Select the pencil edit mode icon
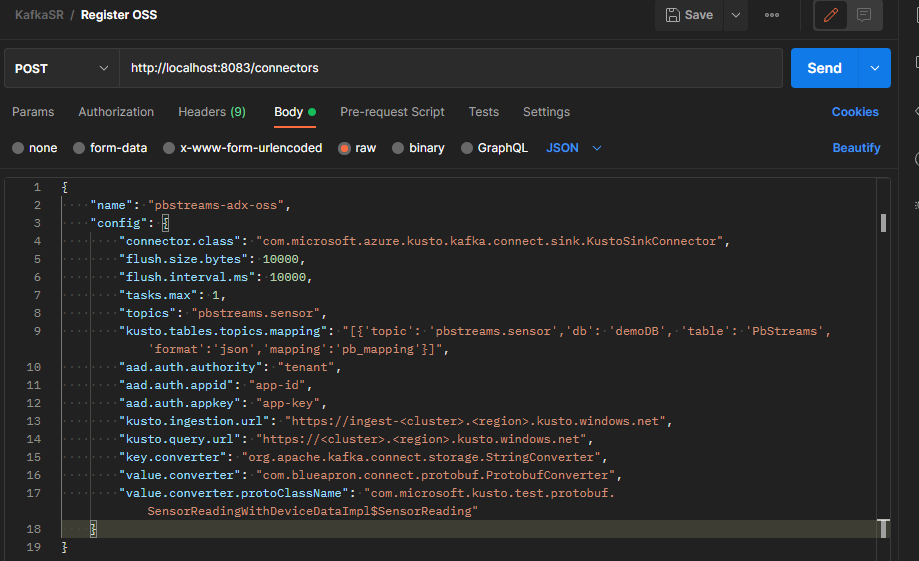919x561 pixels. [830, 15]
